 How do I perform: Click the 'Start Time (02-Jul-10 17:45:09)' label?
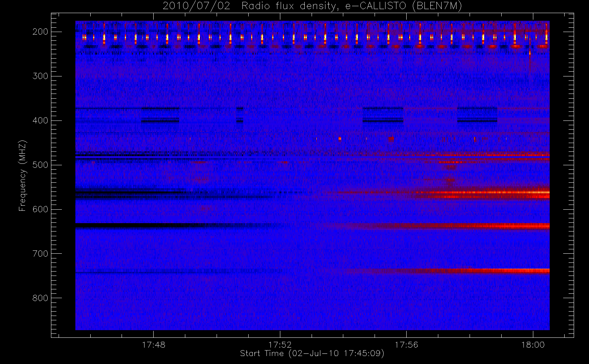click(312, 353)
